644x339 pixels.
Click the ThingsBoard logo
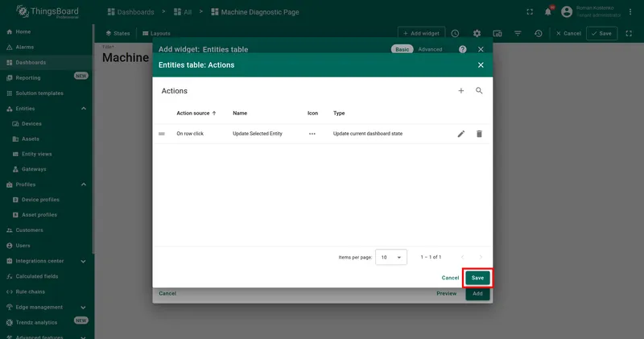point(47,11)
